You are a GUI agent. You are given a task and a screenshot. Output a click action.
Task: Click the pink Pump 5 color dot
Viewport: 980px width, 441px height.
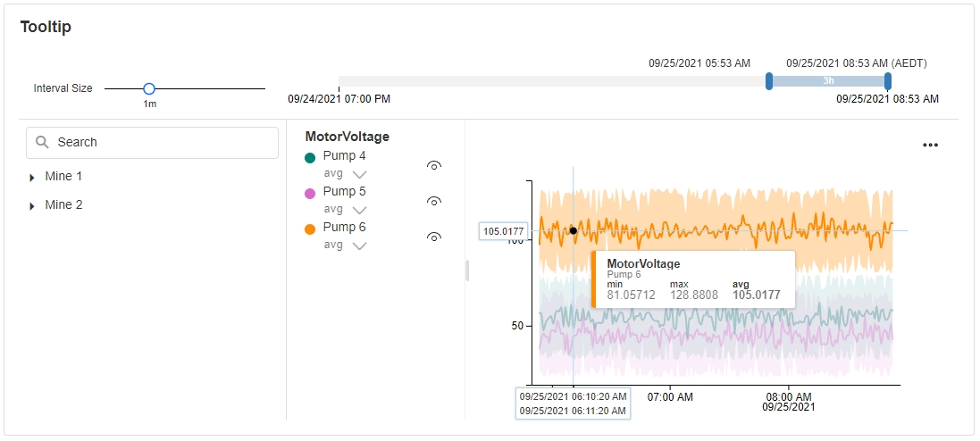[x=310, y=193]
